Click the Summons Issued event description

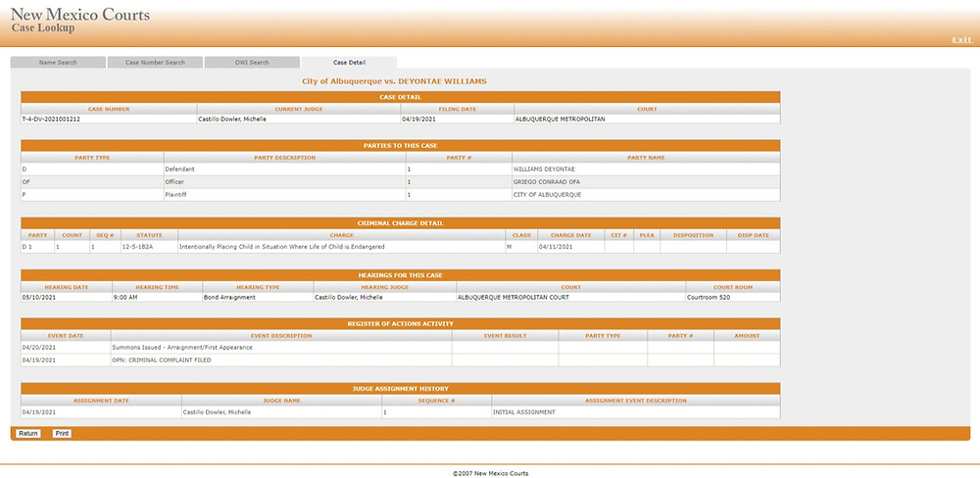tap(182, 348)
